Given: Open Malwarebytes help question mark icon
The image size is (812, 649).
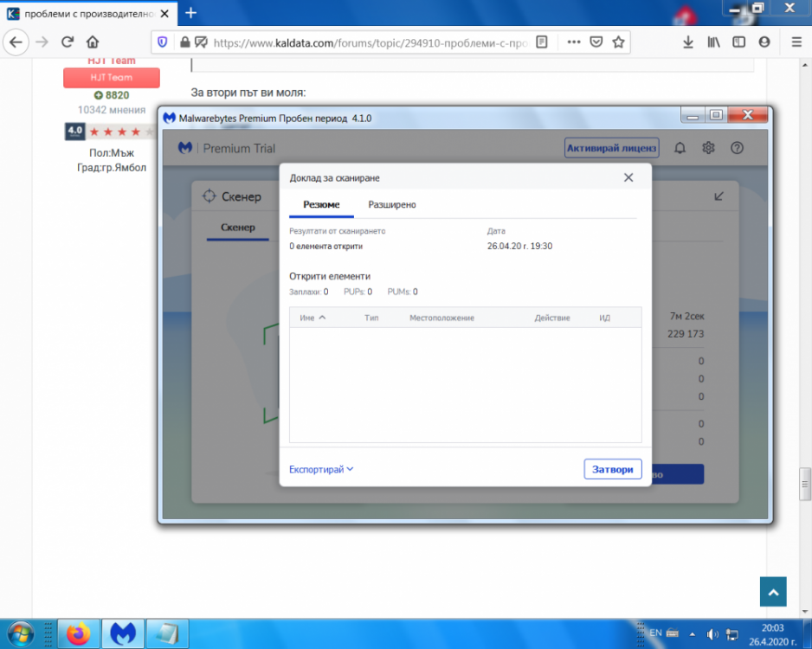Looking at the screenshot, I should tap(737, 148).
